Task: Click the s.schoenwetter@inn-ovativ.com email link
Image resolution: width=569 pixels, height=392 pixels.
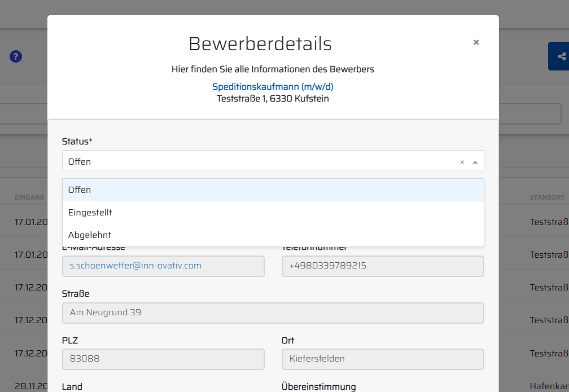Action: [x=135, y=266]
